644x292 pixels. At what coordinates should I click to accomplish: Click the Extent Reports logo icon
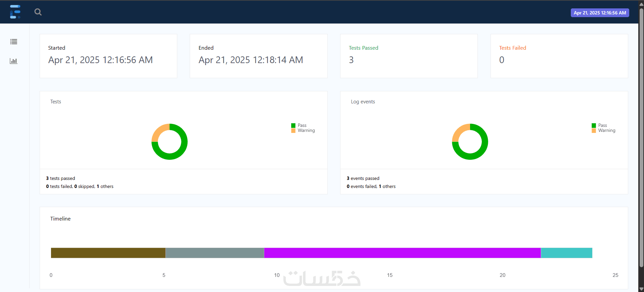tap(15, 12)
